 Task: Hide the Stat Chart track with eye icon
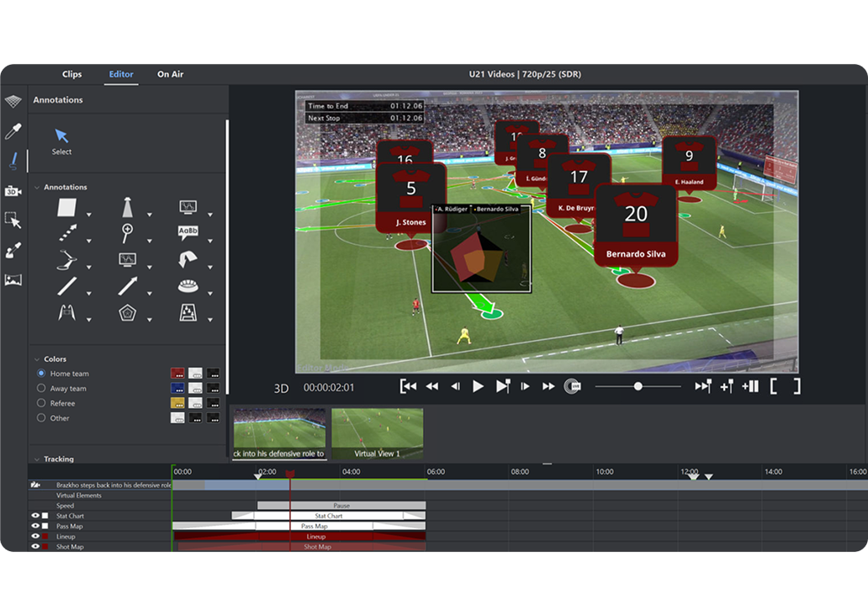point(35,516)
